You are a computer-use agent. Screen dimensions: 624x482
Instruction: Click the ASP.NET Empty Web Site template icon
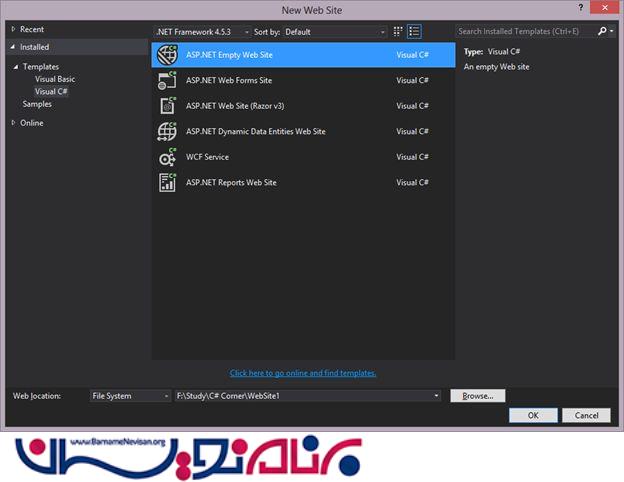point(167,55)
